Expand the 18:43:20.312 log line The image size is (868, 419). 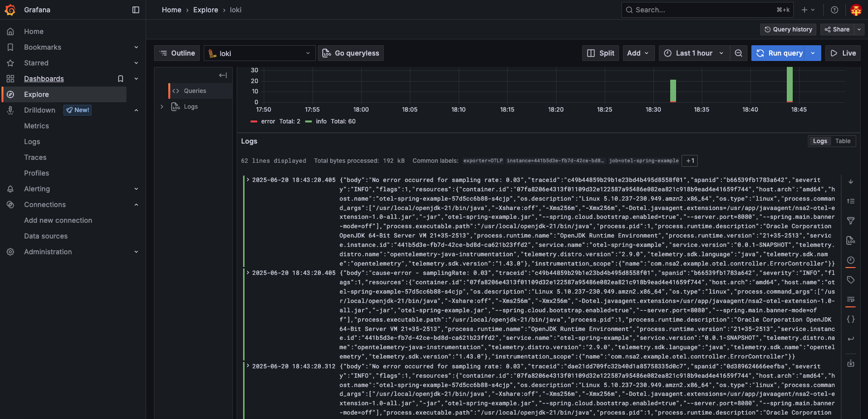tap(248, 366)
